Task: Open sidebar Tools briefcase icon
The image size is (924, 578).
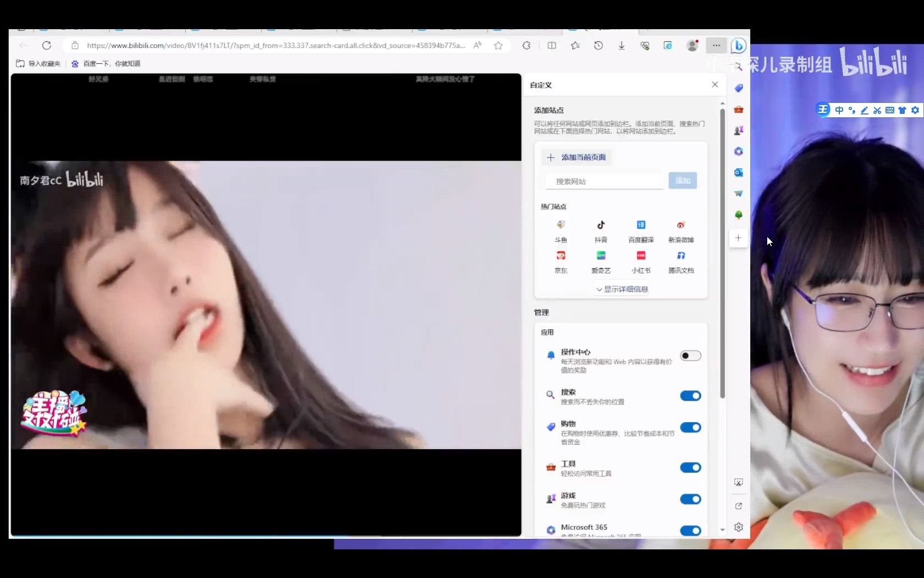Action: tap(739, 110)
